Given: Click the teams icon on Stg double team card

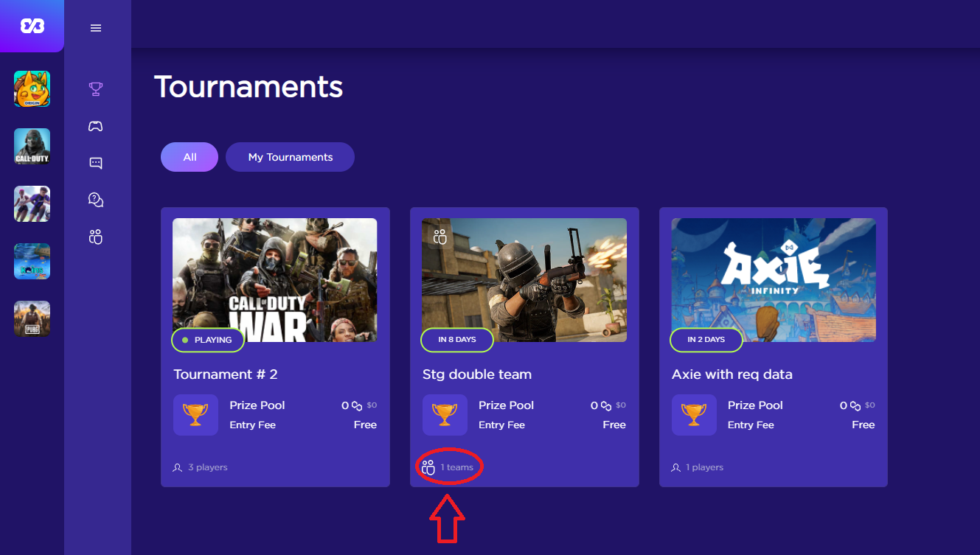Looking at the screenshot, I should tap(439, 237).
